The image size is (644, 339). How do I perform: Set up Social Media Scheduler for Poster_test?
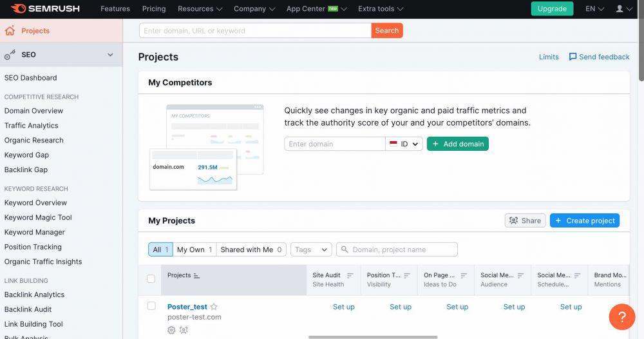click(571, 307)
